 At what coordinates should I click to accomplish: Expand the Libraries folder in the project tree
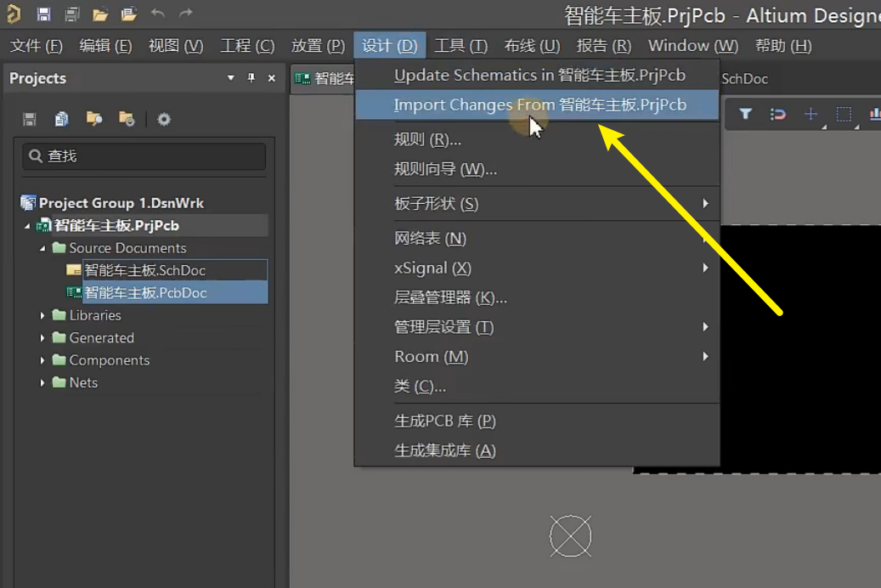pos(42,315)
